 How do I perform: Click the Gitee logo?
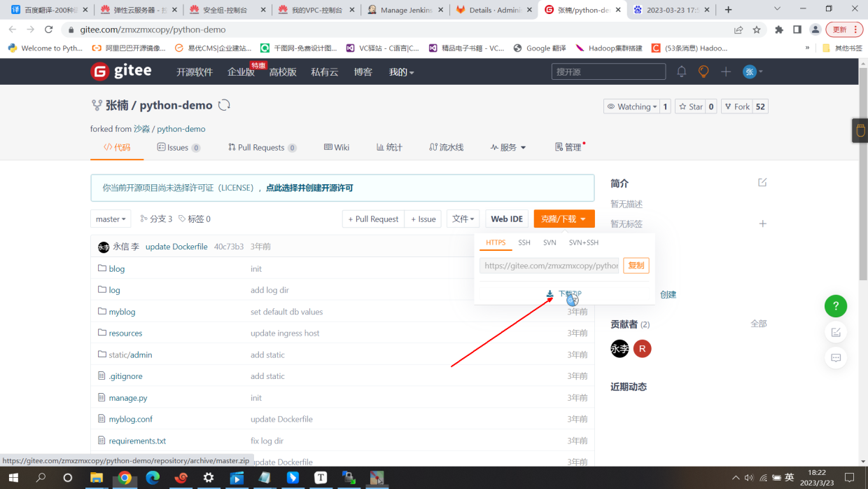(x=121, y=71)
